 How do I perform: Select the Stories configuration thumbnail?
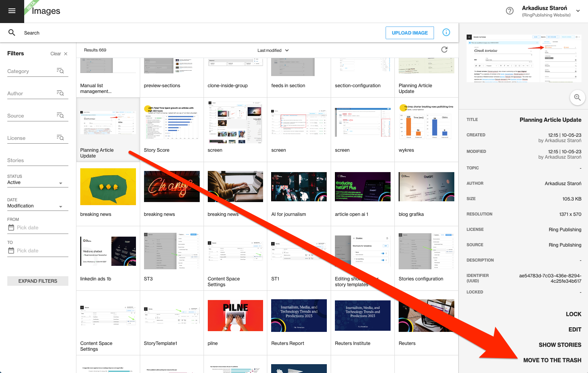click(426, 251)
